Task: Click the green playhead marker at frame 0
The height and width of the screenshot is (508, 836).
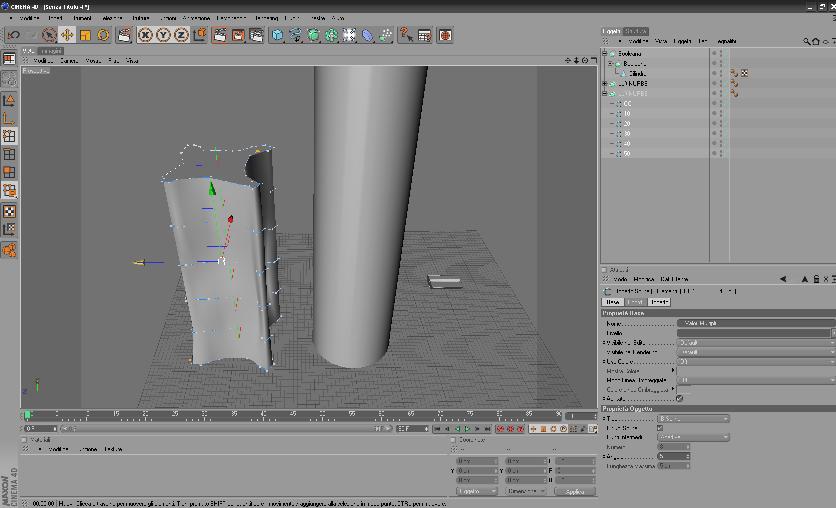Action: pyautogui.click(x=27, y=415)
